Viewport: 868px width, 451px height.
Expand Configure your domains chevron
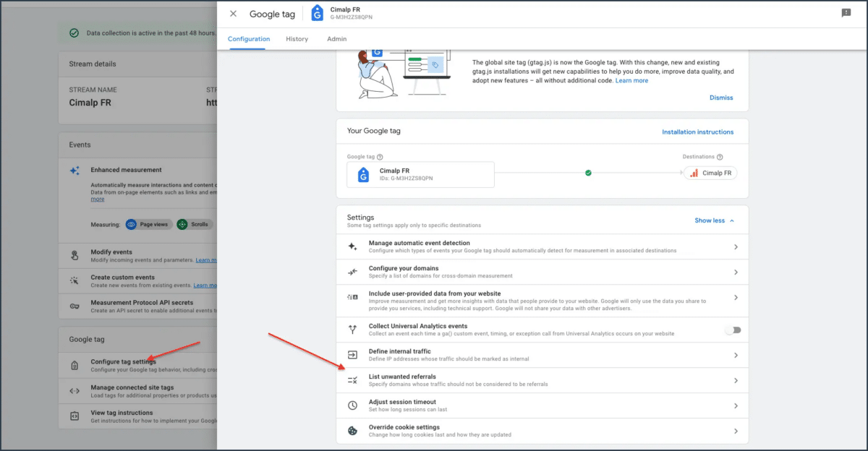pos(736,272)
